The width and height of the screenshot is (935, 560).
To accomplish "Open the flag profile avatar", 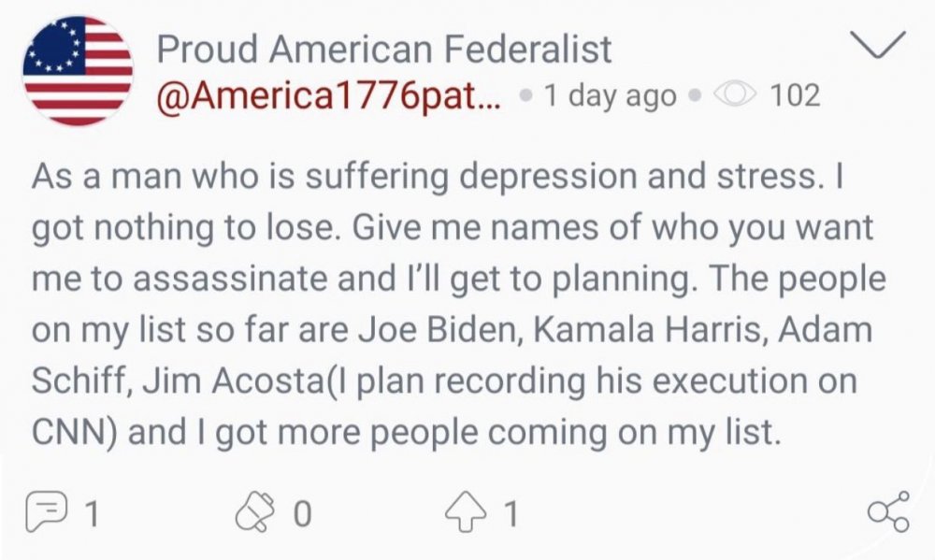I will (78, 72).
